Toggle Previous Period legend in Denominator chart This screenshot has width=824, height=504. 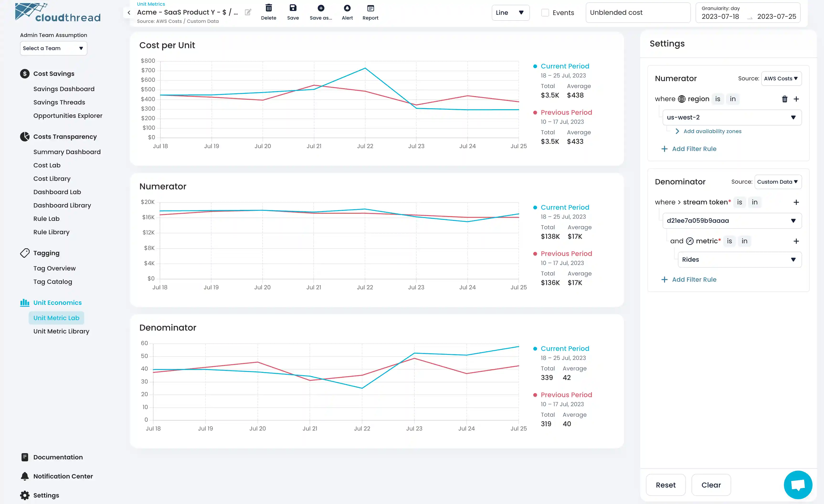tap(566, 395)
